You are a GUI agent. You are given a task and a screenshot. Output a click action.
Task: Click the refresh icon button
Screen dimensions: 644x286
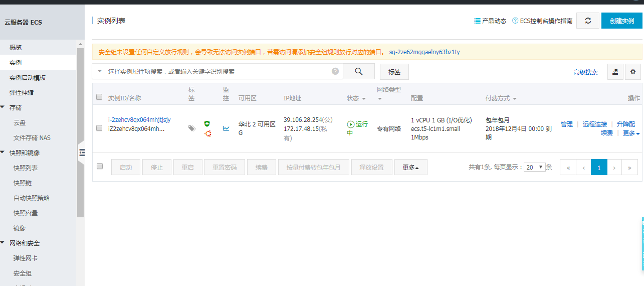click(x=588, y=21)
